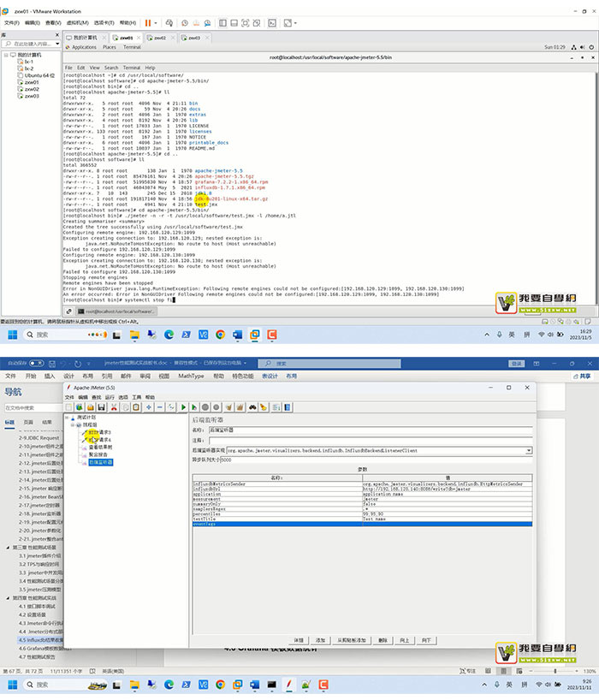The height and width of the screenshot is (700, 599).
Task: Open JMeter 运行 menu
Action: click(x=110, y=397)
